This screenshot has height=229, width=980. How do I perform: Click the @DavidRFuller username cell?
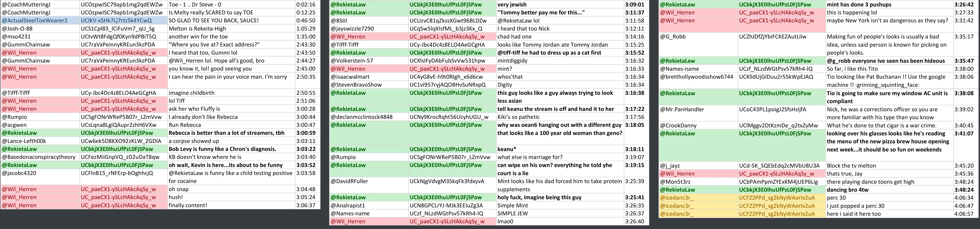coord(369,185)
